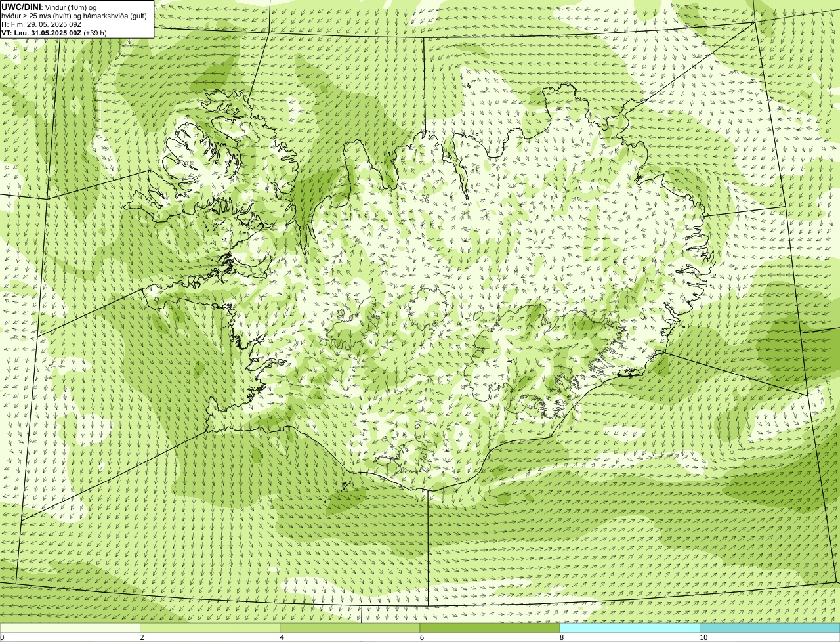Click the "VT: Lau. 31.05.2025 00Z (+39 h)" line
The height and width of the screenshot is (642, 840).
pyautogui.click(x=54, y=33)
